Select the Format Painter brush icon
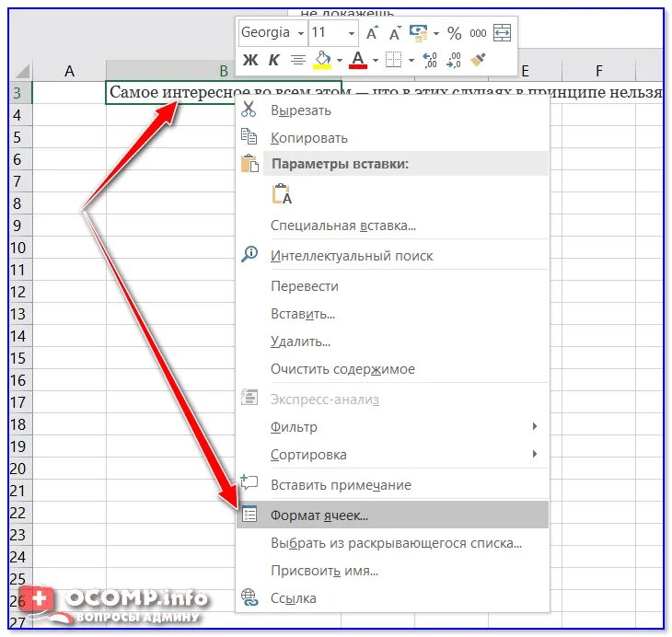The width and height of the screenshot is (672, 637). tap(479, 60)
